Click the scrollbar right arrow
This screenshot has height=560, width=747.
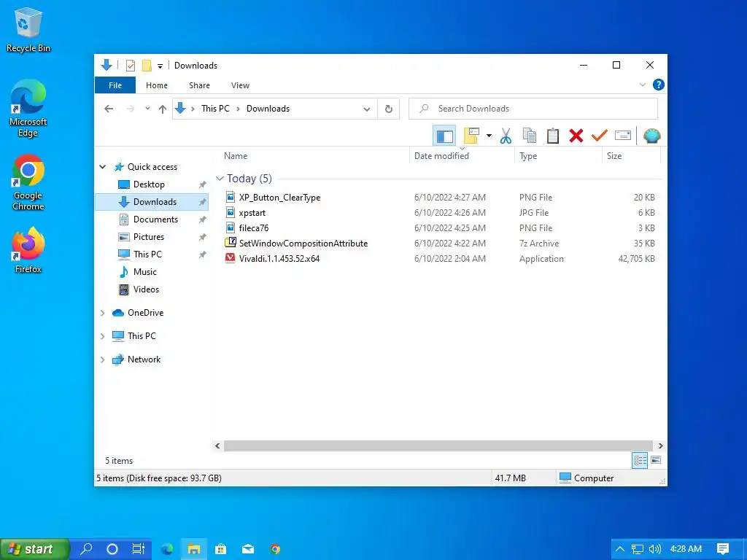click(660, 446)
